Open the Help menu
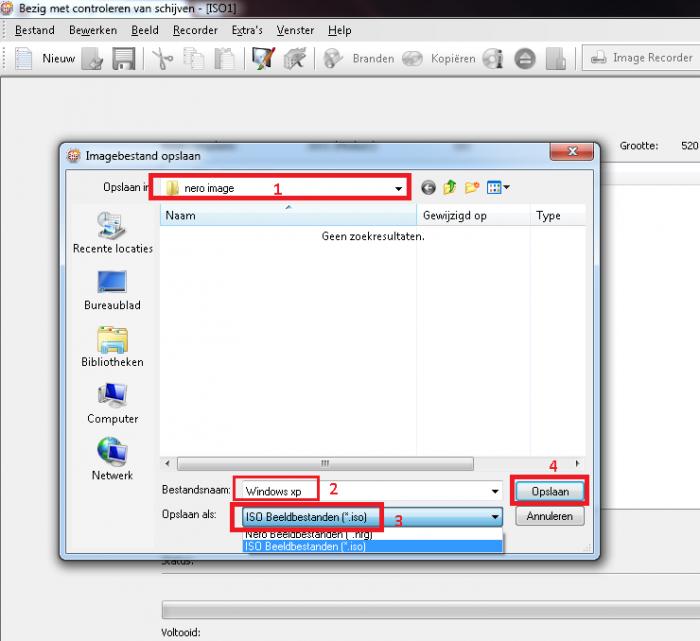700x641 pixels. 340,30
